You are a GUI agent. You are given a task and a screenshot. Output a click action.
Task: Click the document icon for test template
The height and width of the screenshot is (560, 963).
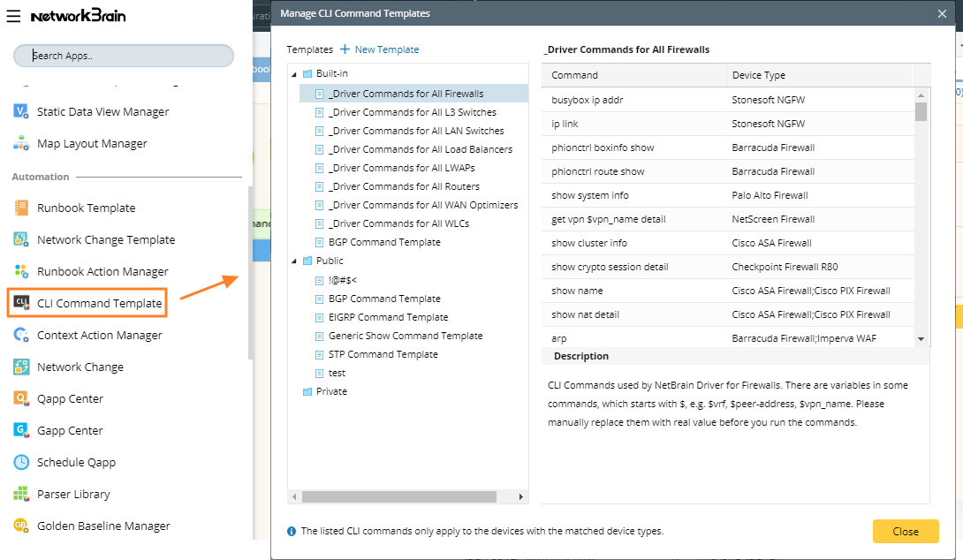point(319,374)
